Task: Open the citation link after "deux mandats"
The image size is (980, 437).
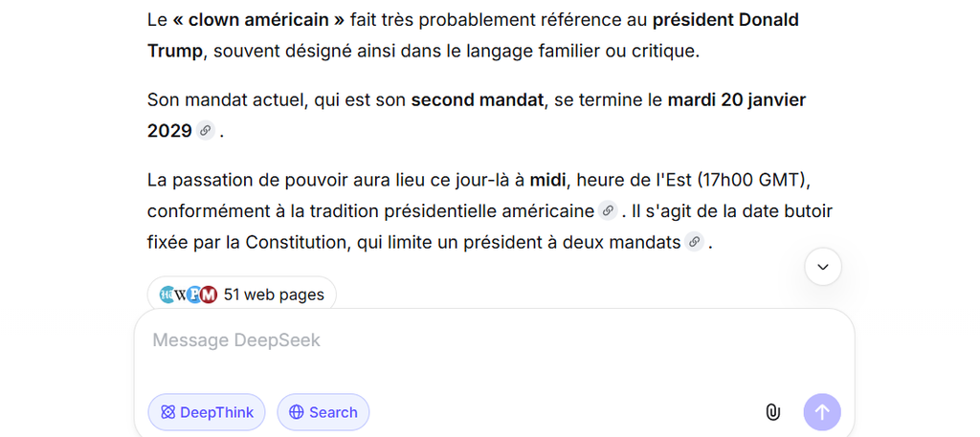Action: 695,242
